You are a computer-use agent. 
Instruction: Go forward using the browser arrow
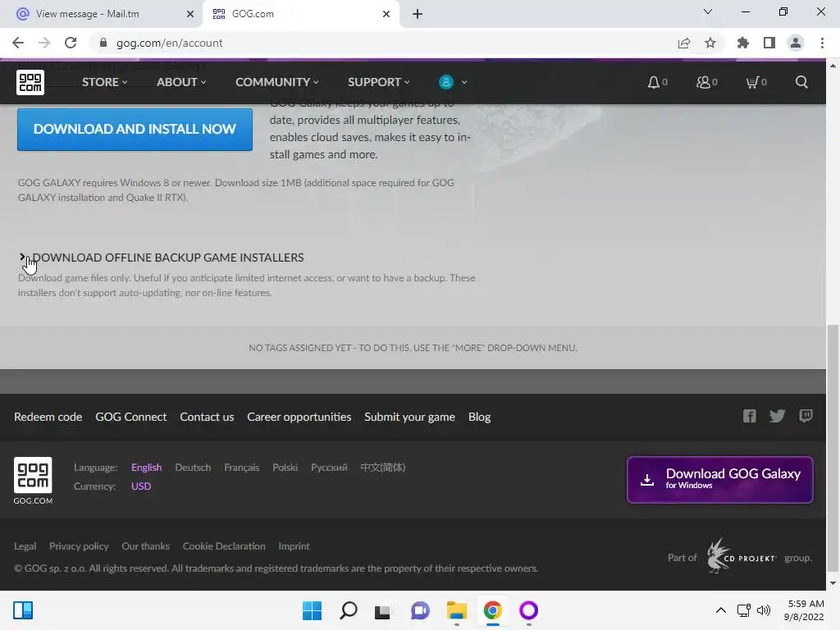click(44, 43)
